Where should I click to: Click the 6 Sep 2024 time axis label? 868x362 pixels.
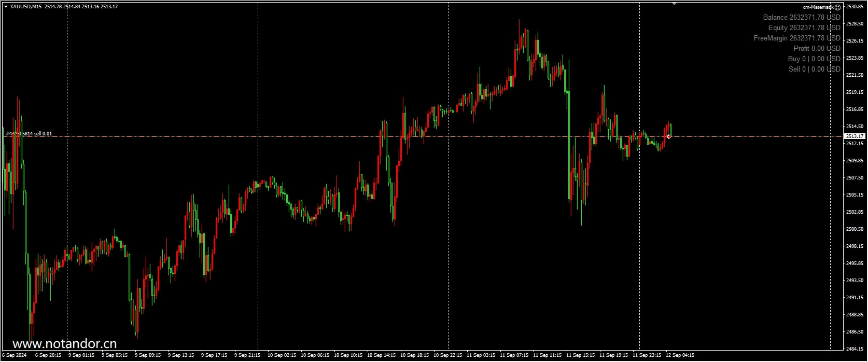pyautogui.click(x=15, y=355)
